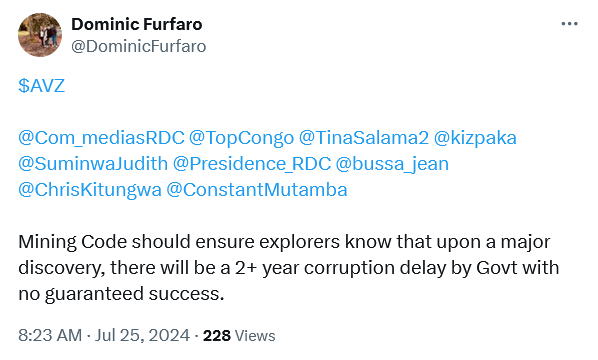Visit the @TopCongo mention
598x360 pixels.
click(241, 138)
